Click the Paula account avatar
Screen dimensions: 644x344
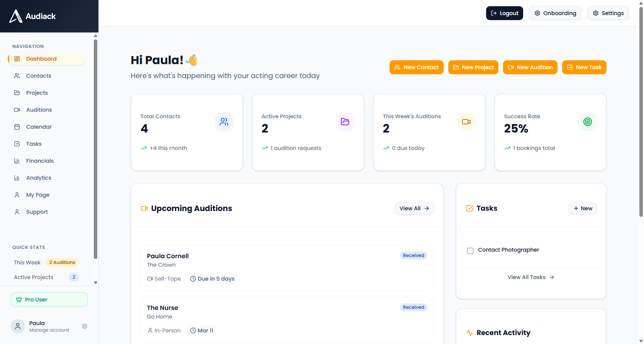coord(18,326)
